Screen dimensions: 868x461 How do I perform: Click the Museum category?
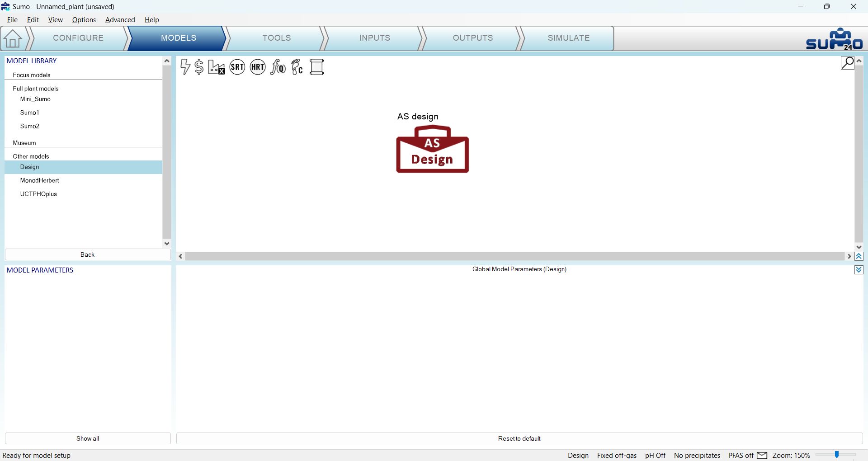[x=24, y=143]
